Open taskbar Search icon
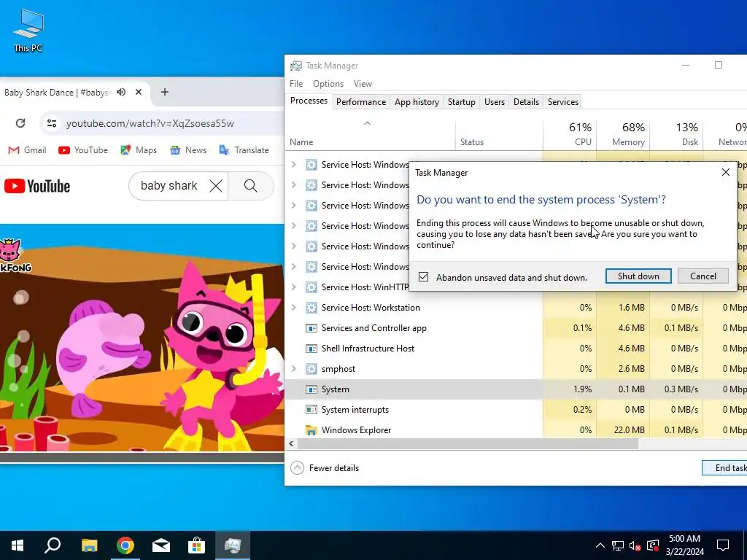 [x=53, y=545]
